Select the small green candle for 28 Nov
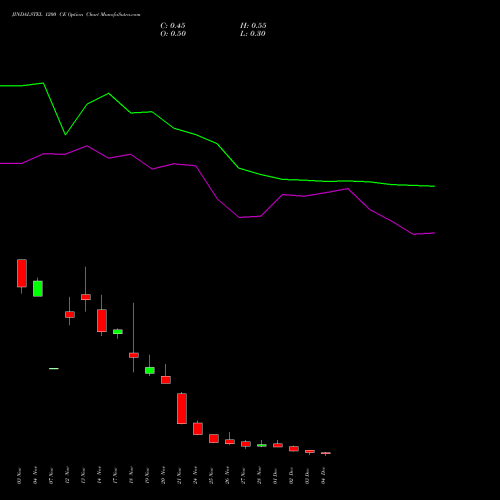This screenshot has height=500, width=500. [262, 445]
